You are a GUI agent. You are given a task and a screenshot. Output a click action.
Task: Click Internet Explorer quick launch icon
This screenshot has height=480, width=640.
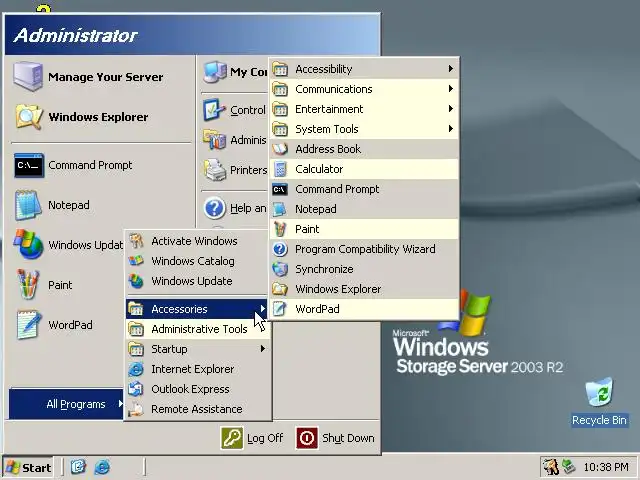pos(102,467)
